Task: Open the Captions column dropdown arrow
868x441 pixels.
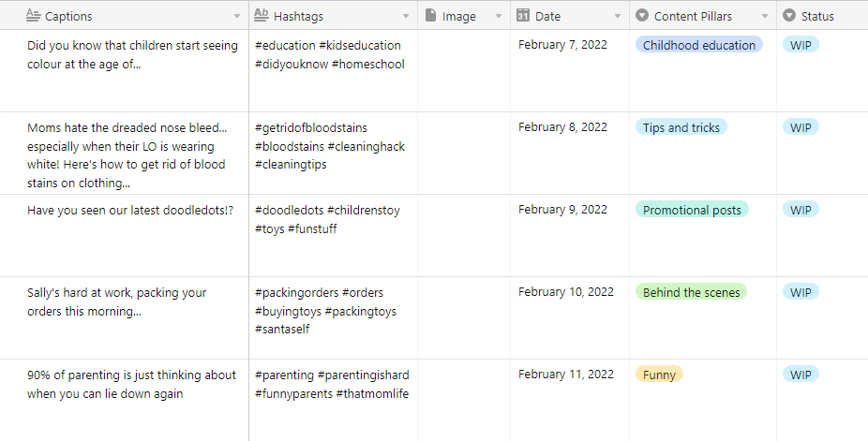Action: (237, 17)
